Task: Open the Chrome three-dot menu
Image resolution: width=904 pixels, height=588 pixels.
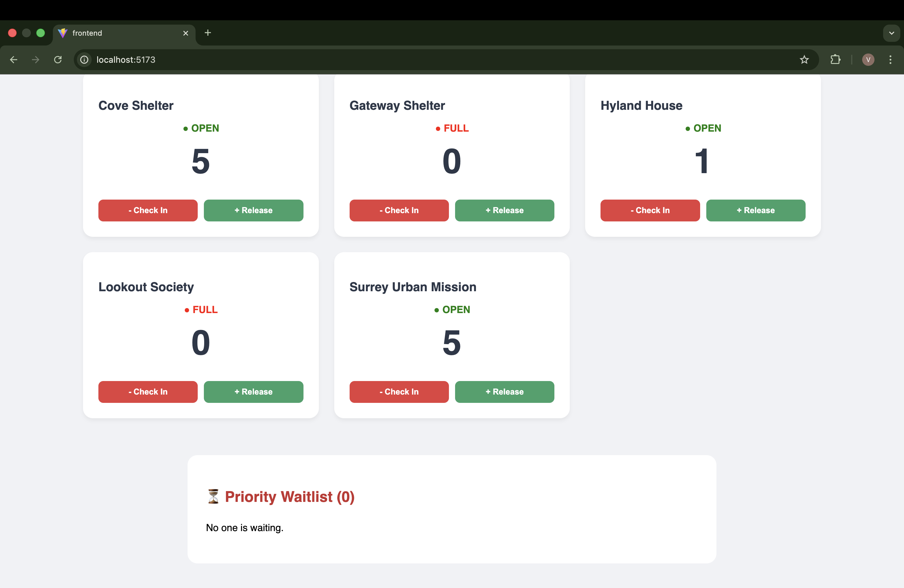Action: coord(890,60)
